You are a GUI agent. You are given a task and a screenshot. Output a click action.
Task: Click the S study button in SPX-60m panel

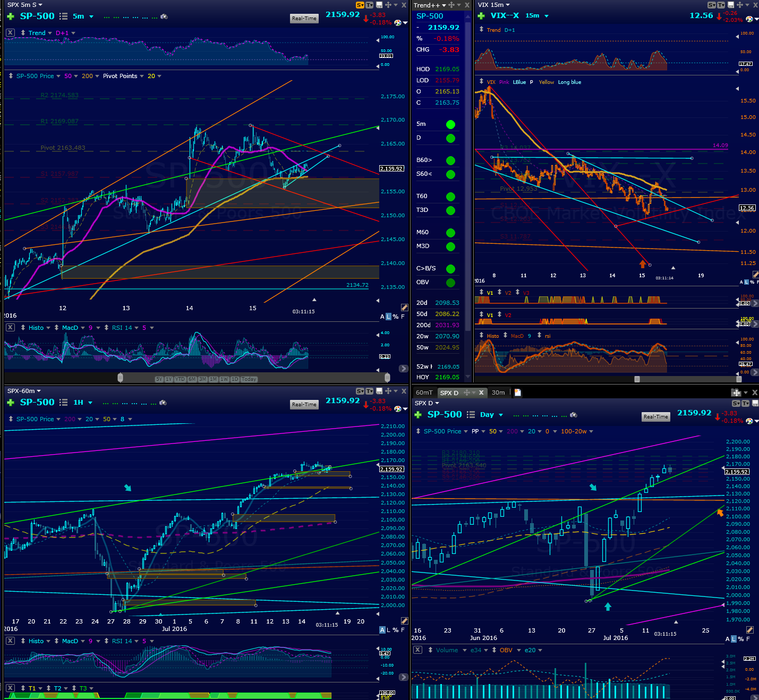360,391
